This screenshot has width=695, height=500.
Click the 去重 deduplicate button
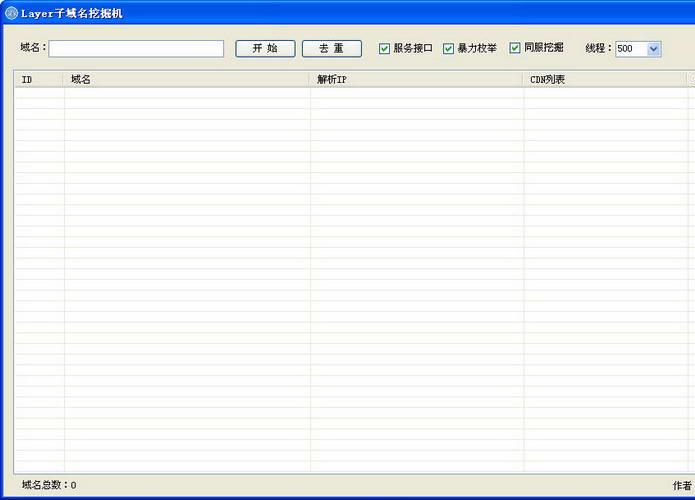[x=332, y=48]
